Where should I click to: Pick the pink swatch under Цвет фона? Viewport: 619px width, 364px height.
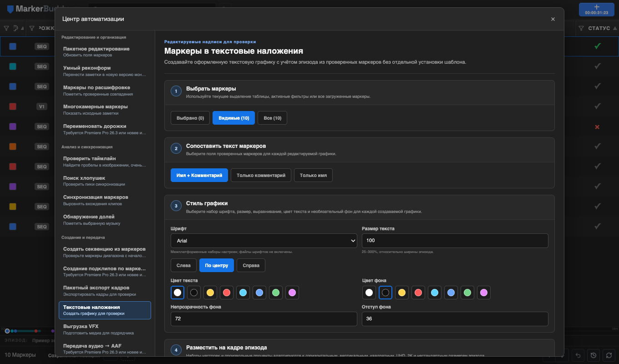click(x=484, y=293)
